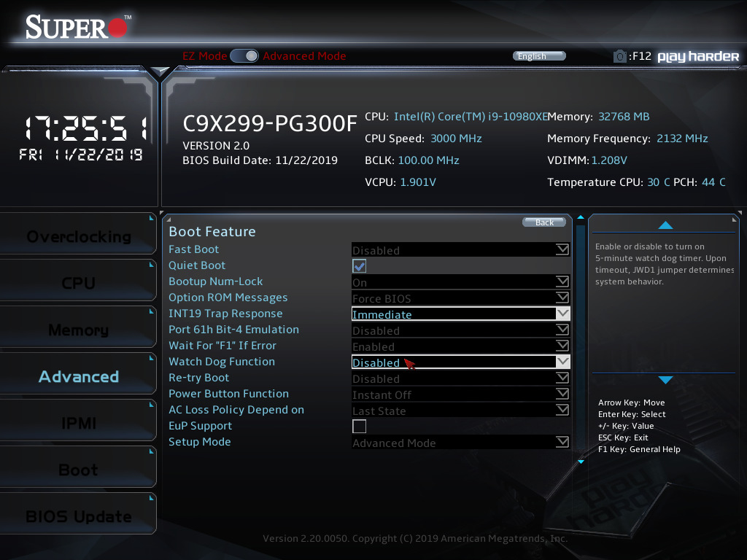Click the Memory Frequency value 2132 MHz
Screen dimensions: 747x560
click(682, 139)
